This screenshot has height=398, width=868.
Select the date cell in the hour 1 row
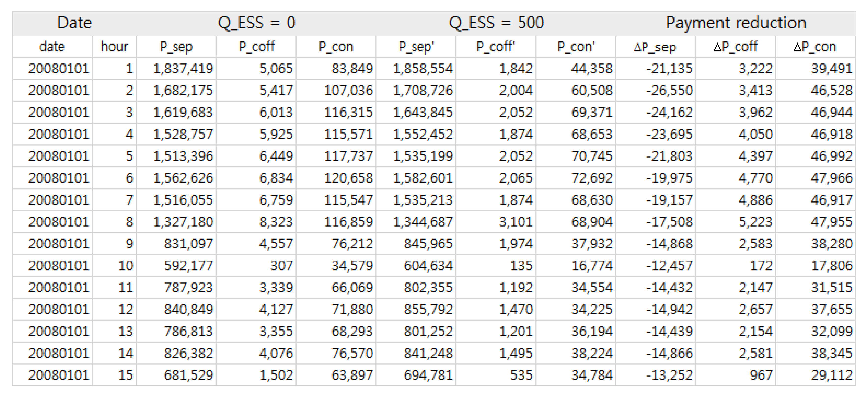pyautogui.click(x=59, y=69)
